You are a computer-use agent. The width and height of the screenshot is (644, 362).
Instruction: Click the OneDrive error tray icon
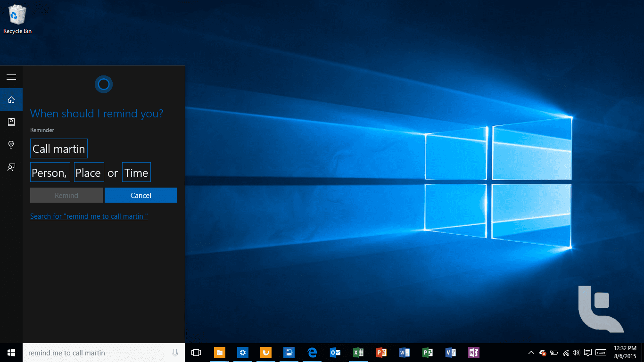coord(543,353)
